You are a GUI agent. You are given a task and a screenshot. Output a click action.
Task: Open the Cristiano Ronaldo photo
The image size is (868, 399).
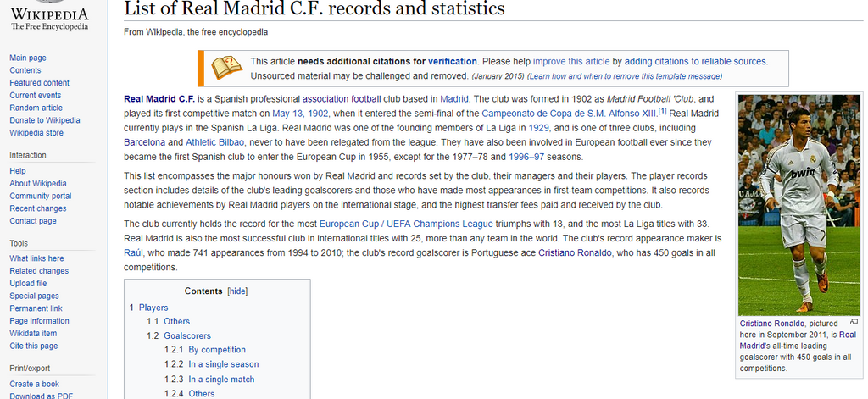pyautogui.click(x=798, y=205)
